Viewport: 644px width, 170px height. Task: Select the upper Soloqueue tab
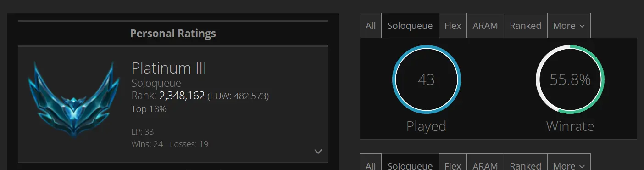tap(410, 26)
